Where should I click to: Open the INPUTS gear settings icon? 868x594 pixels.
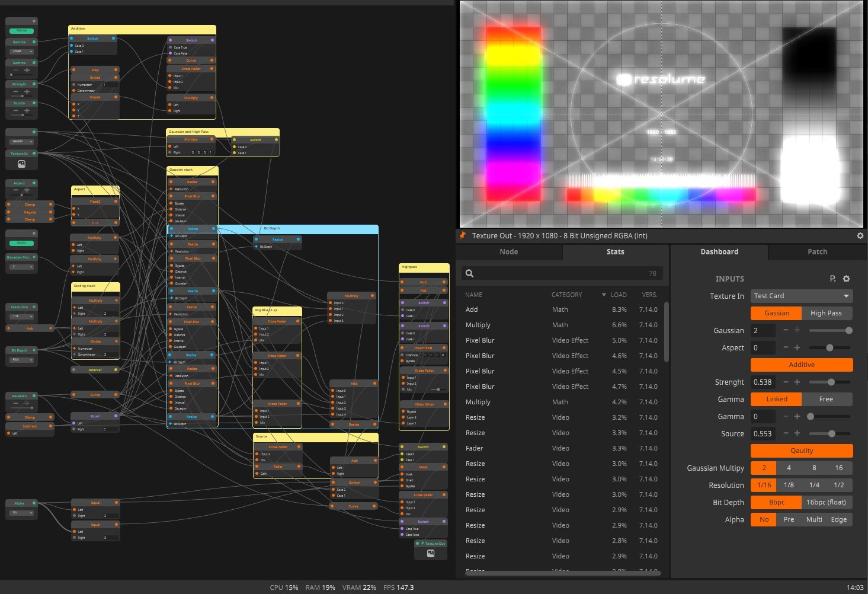(846, 279)
